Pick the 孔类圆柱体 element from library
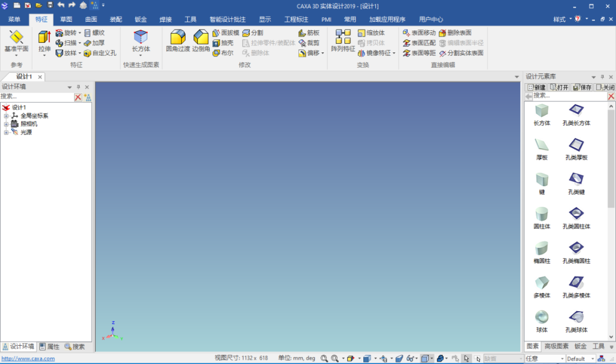 pyautogui.click(x=576, y=218)
